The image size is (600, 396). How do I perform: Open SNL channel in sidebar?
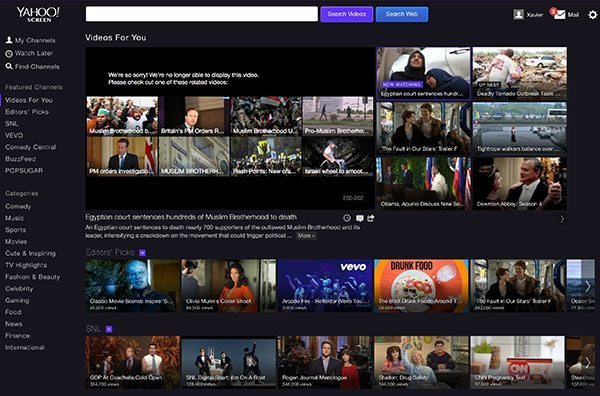[x=12, y=124]
